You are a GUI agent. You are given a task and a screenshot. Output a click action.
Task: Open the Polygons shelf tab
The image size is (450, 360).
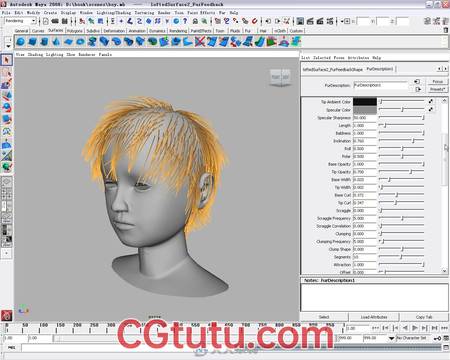[74, 31]
